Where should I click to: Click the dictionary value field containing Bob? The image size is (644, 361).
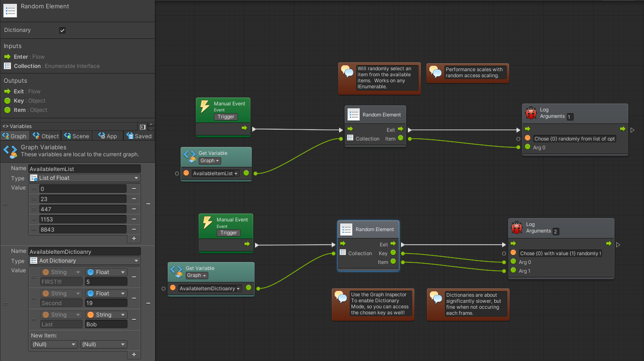tap(106, 324)
